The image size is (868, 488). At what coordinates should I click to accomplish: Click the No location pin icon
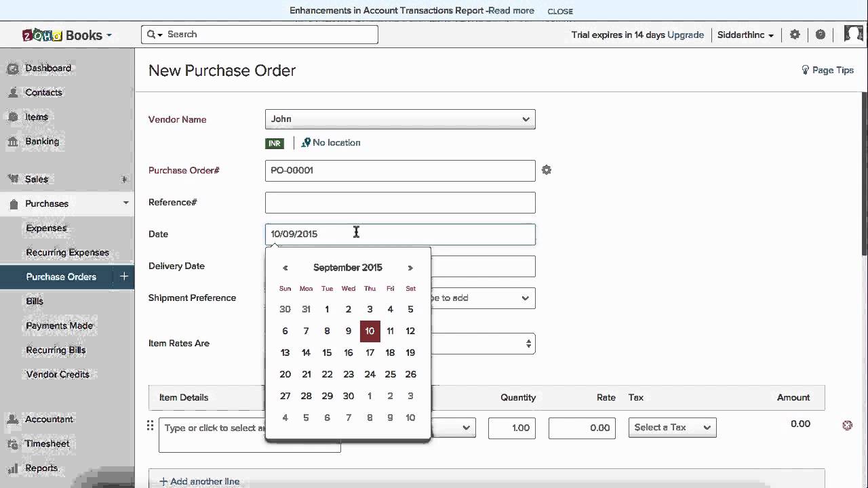click(x=306, y=142)
